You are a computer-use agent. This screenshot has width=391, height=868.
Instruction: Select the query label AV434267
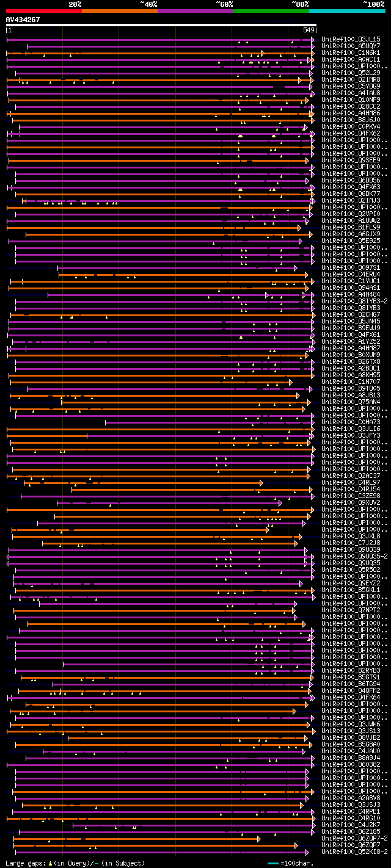click(x=23, y=20)
